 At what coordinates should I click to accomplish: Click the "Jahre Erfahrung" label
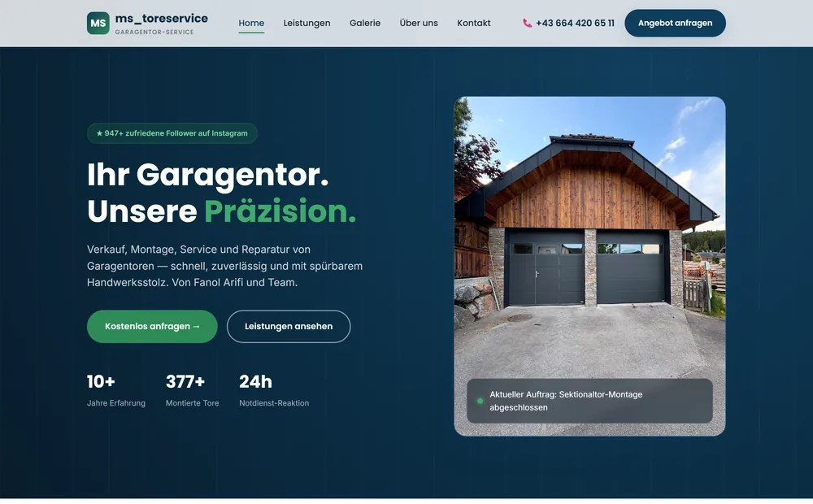[116, 403]
